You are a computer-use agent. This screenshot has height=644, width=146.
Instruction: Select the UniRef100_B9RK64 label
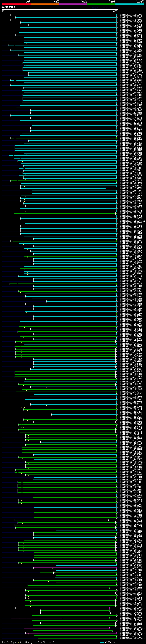coord(131,42)
